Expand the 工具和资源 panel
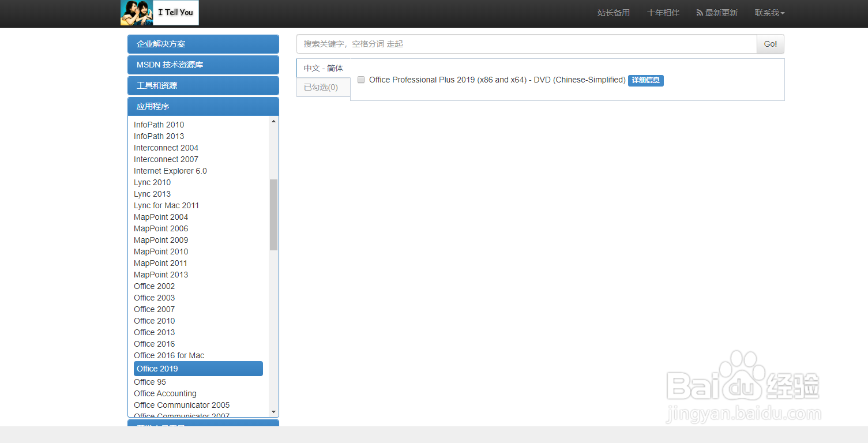Viewport: 868px width, 443px height. (x=203, y=85)
